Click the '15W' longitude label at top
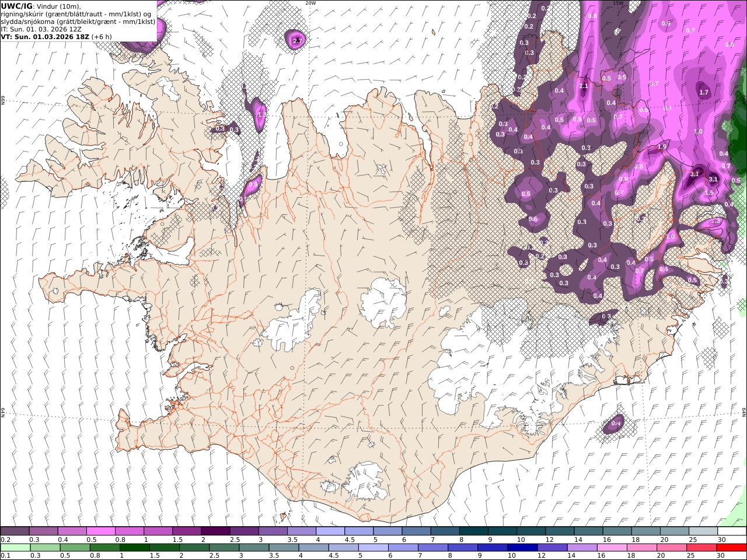Screen dimensions: 747x560 (x=618, y=3)
